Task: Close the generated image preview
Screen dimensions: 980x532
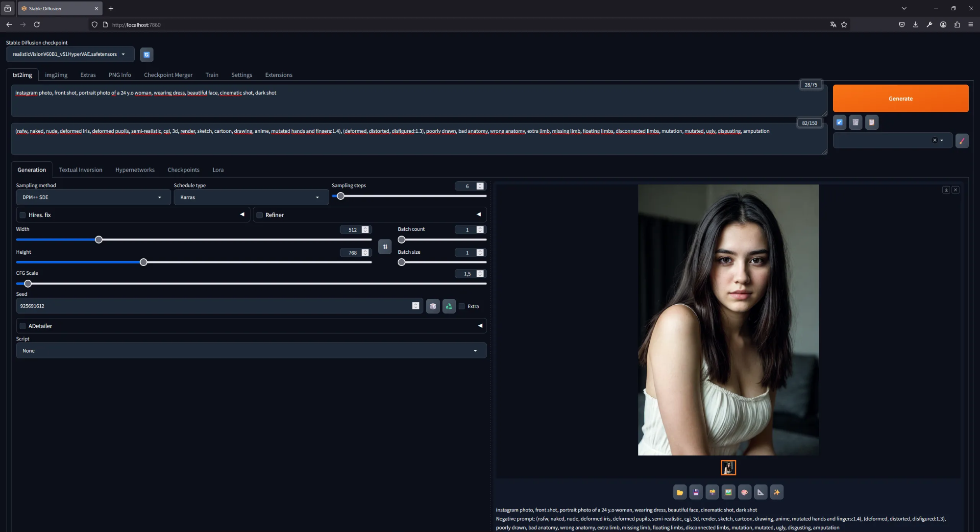Action: click(x=955, y=190)
